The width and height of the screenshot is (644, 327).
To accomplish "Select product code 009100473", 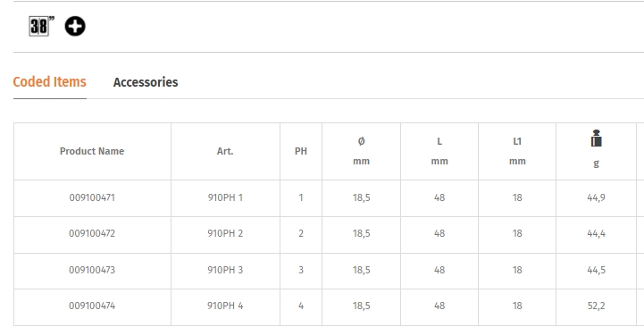I will pos(92,270).
